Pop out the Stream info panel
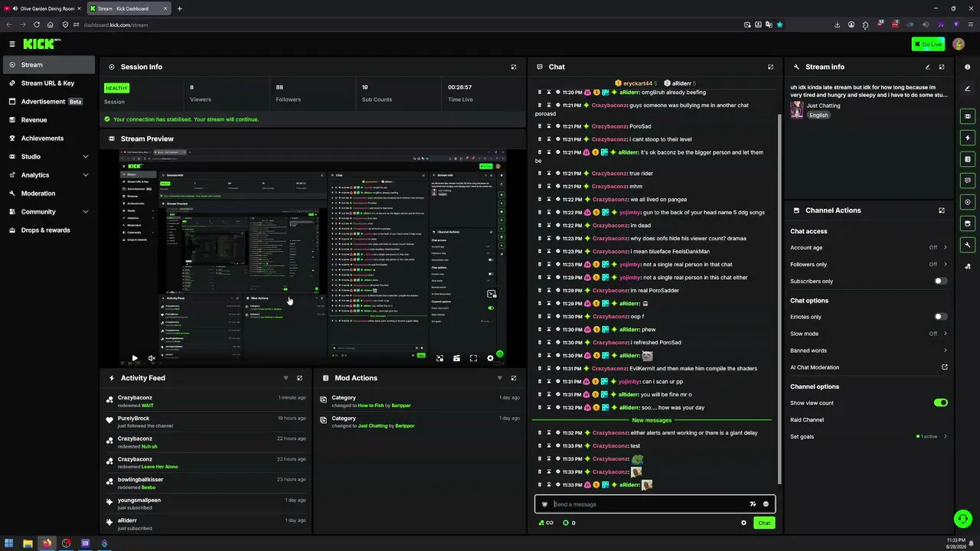This screenshot has width=980, height=551. [942, 67]
